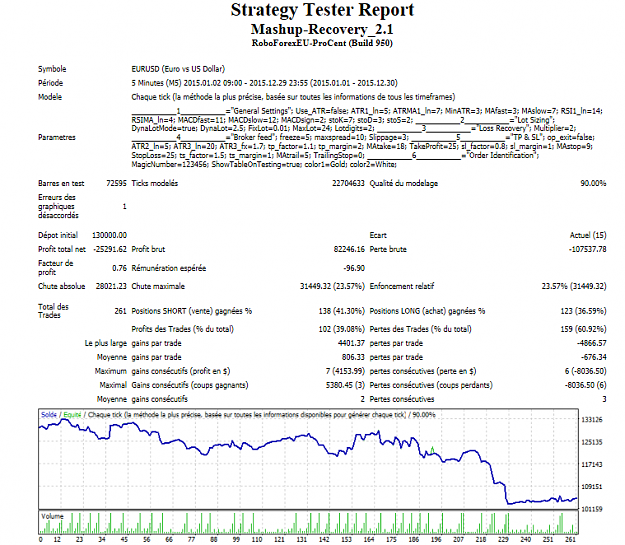Click the 'Modèle' label

click(x=50, y=97)
